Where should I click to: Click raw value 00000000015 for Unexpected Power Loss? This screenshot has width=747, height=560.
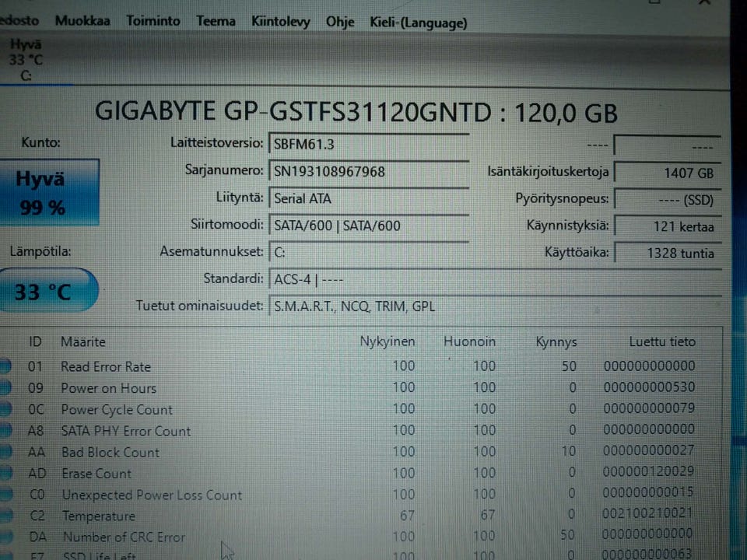(x=648, y=492)
